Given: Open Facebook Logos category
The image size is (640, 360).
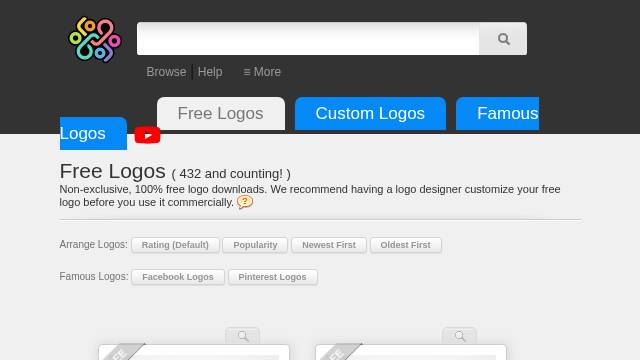Looking at the screenshot, I should 178,277.
